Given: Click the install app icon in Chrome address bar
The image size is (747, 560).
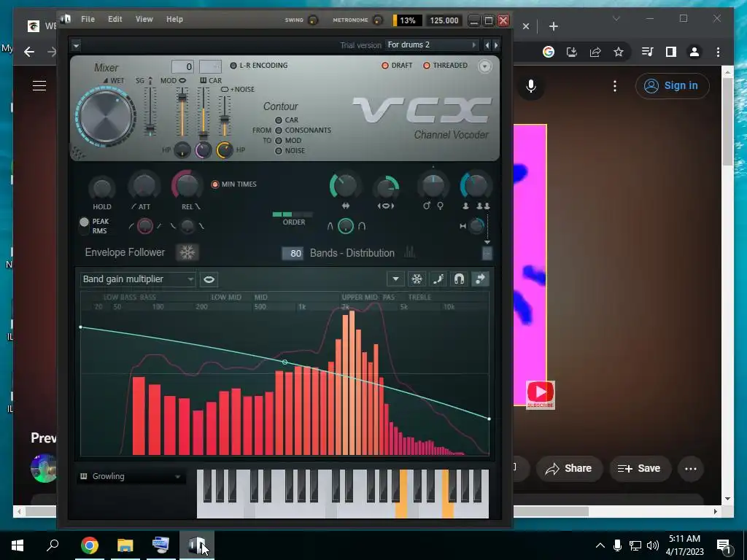Looking at the screenshot, I should coord(572,52).
